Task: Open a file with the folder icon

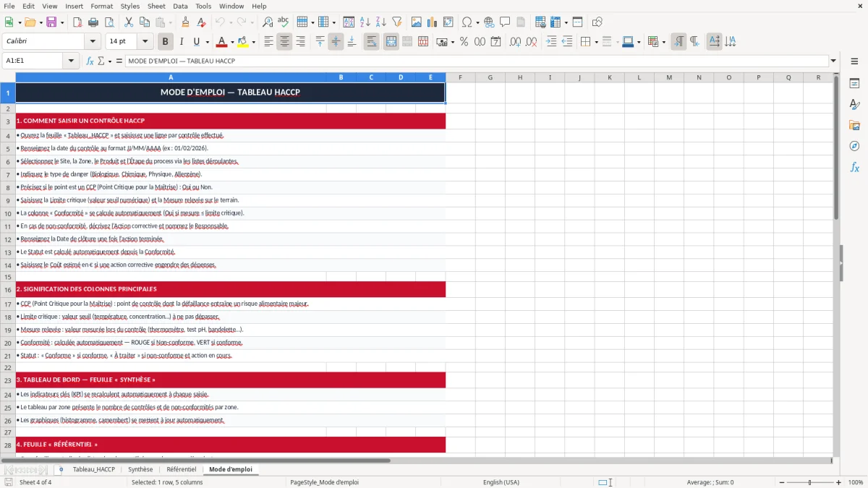Action: coord(30,22)
